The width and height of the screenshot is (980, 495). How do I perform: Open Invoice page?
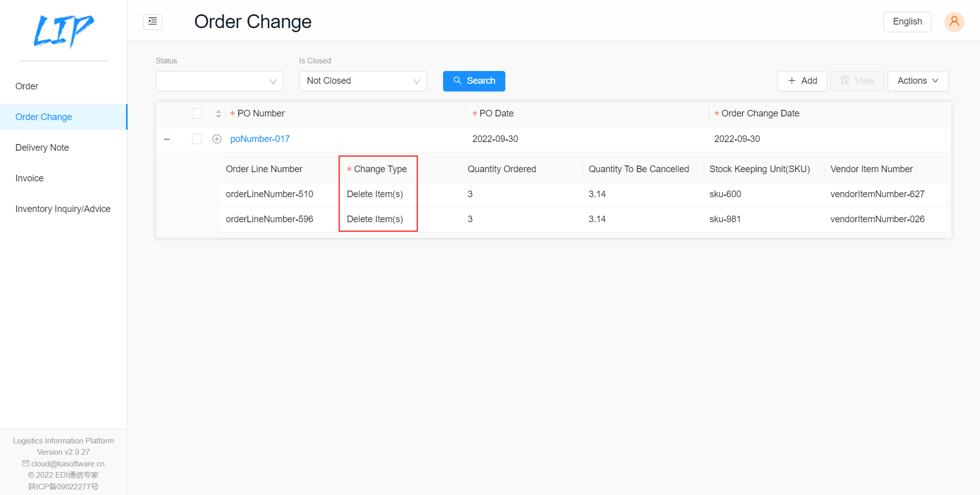coord(63,178)
